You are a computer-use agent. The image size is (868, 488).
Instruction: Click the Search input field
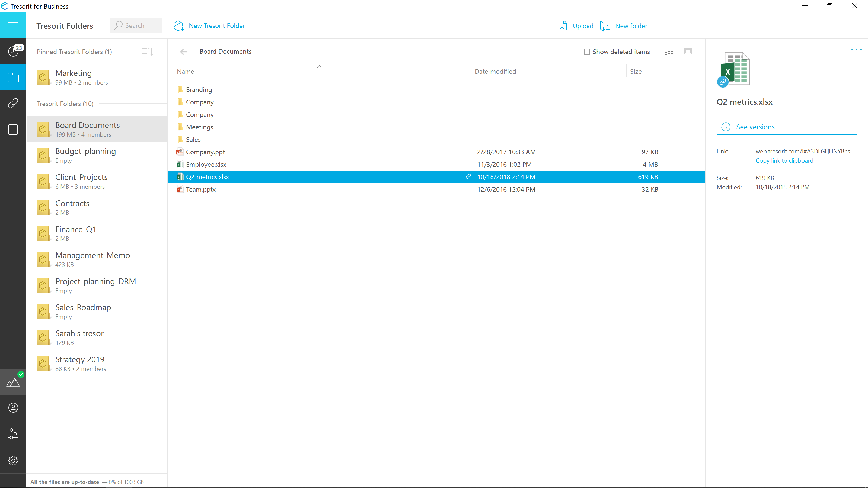pos(135,26)
